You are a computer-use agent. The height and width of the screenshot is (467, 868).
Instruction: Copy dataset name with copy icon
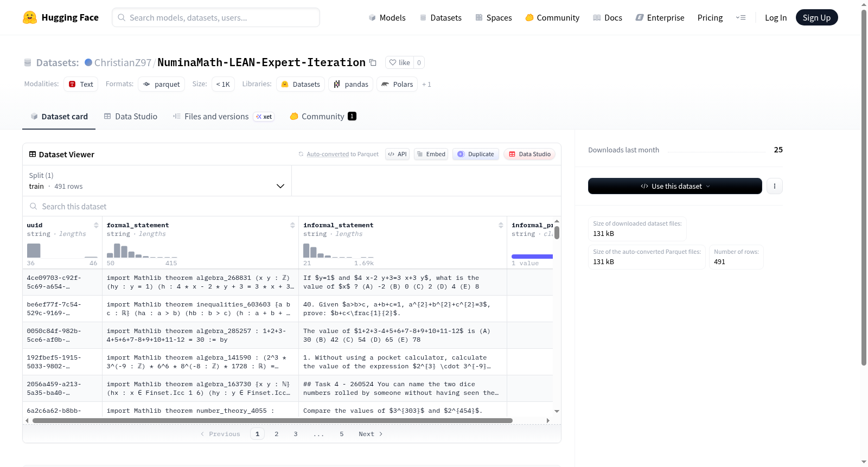pos(373,62)
